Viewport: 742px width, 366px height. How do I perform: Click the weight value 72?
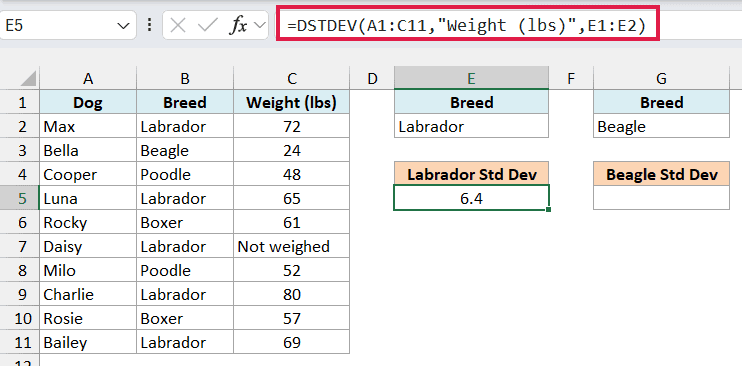[x=292, y=126]
